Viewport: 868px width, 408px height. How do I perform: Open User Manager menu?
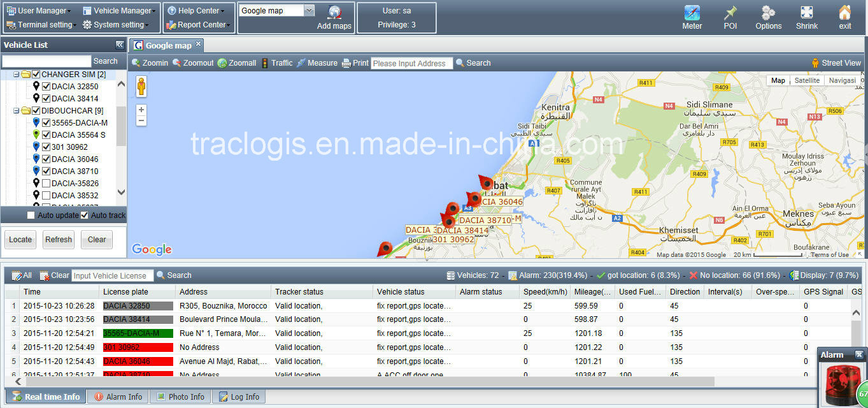coord(39,11)
